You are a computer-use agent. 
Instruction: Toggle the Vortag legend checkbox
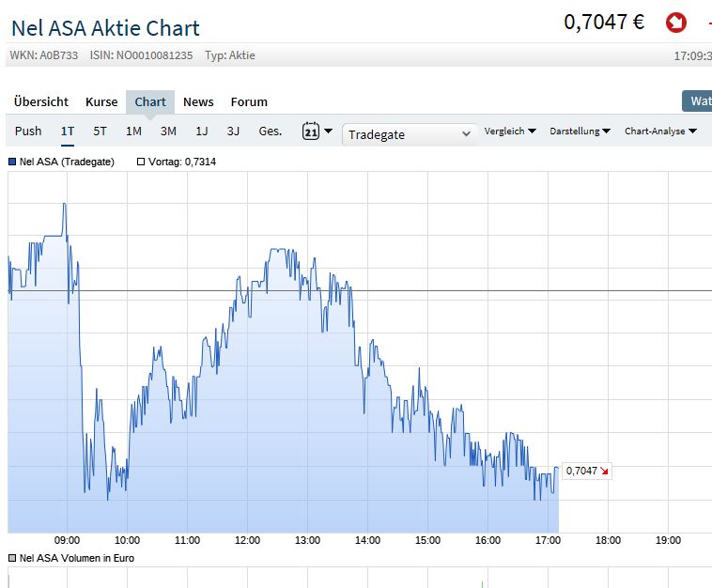tap(141, 162)
